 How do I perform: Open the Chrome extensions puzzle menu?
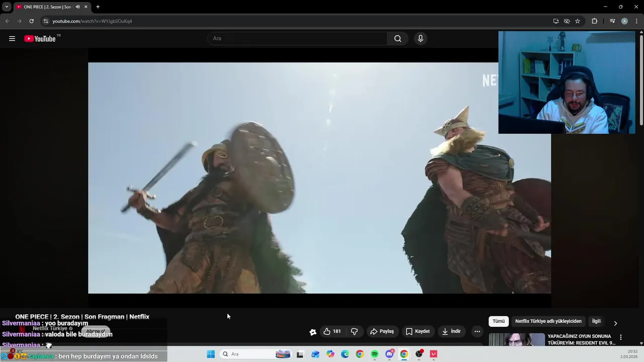coord(595,21)
